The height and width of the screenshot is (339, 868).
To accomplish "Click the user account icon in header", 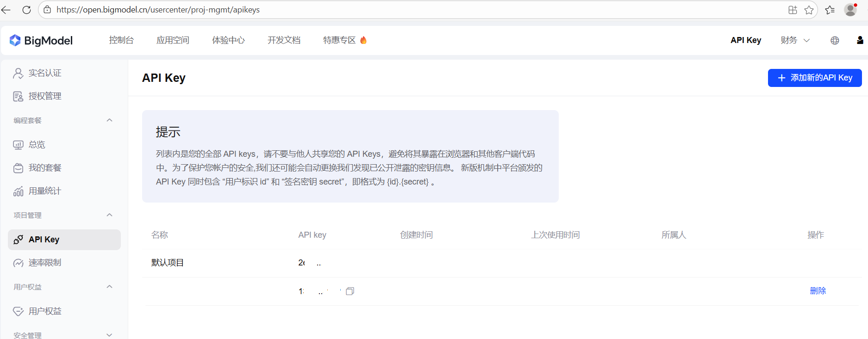I will coord(860,41).
